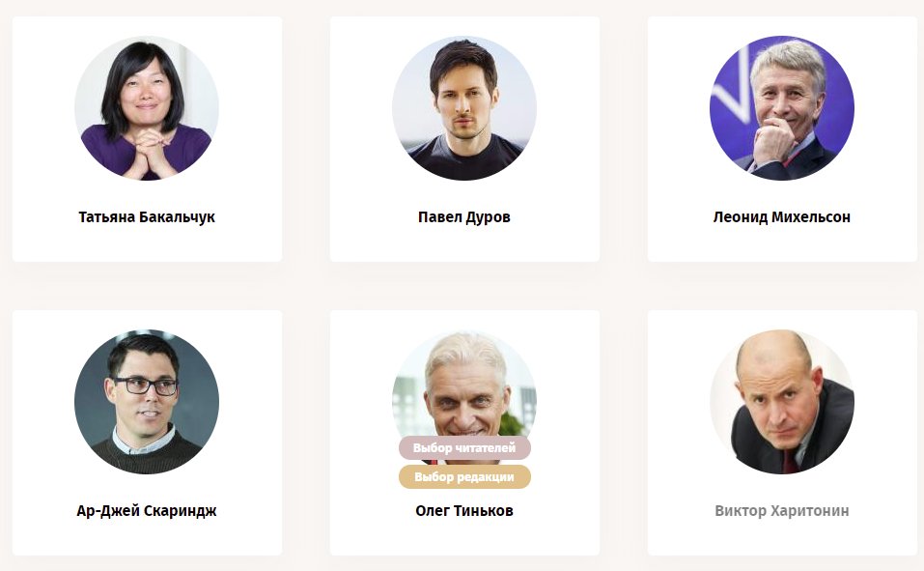
Task: Open the portrait above Павел Дуров
Action: point(464,108)
